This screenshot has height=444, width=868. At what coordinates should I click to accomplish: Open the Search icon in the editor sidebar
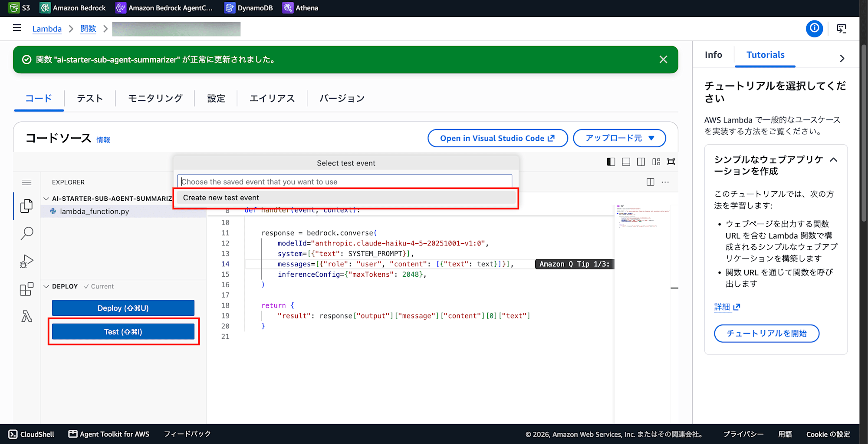(26, 234)
